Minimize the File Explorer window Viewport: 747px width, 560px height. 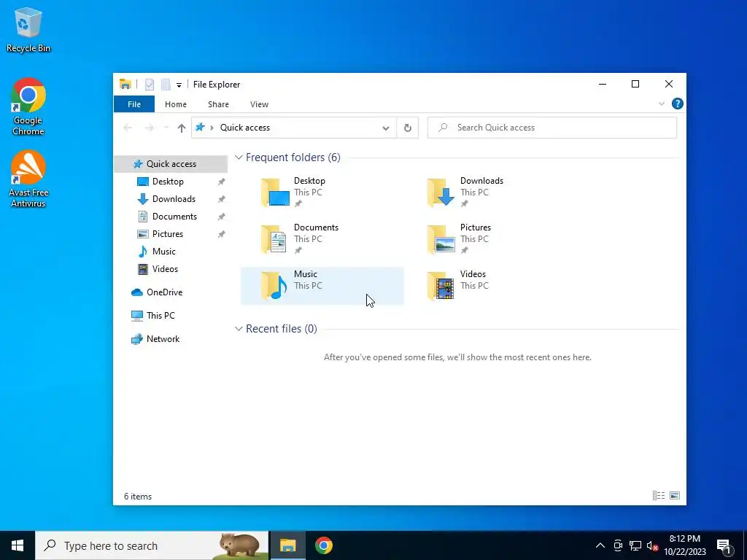coord(602,85)
